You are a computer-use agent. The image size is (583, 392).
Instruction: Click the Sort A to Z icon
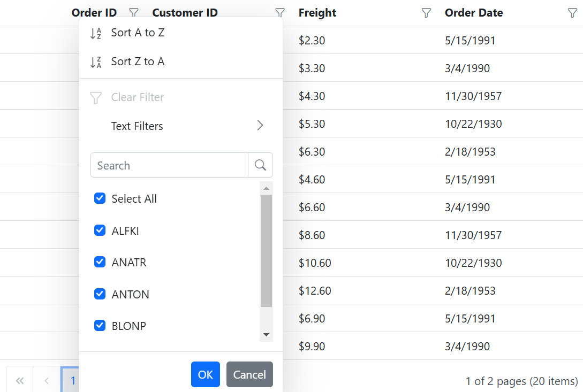point(96,33)
